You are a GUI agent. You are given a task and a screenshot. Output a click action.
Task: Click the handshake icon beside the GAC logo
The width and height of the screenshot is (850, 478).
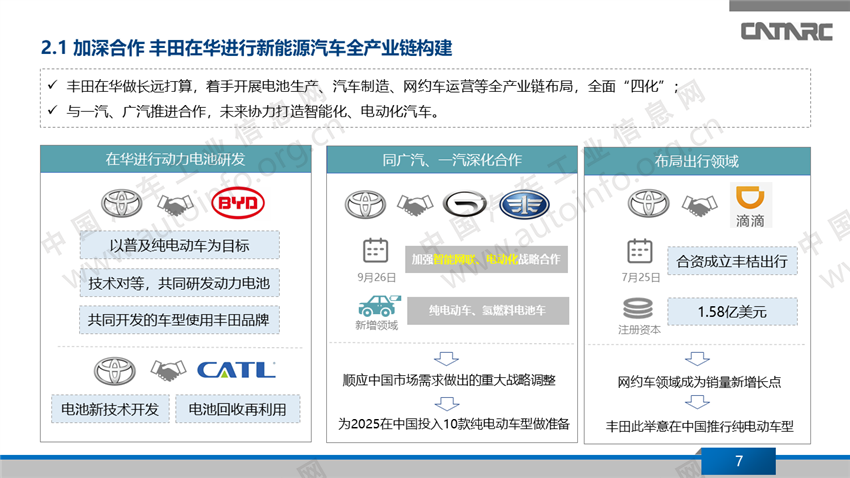coord(415,205)
